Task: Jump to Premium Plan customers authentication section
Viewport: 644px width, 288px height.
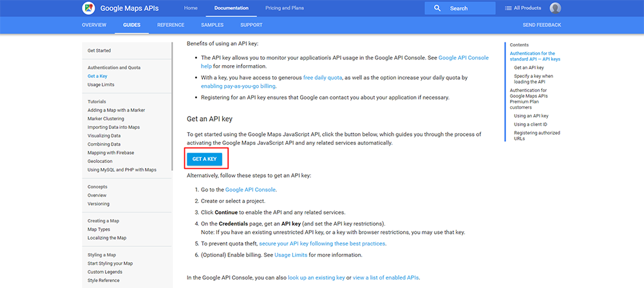Action: point(529,99)
